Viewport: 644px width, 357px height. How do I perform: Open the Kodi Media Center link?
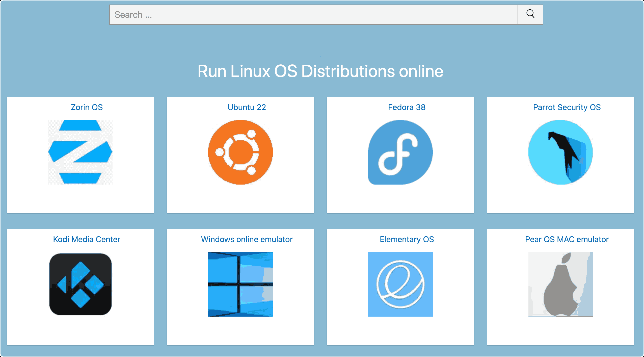coord(87,239)
